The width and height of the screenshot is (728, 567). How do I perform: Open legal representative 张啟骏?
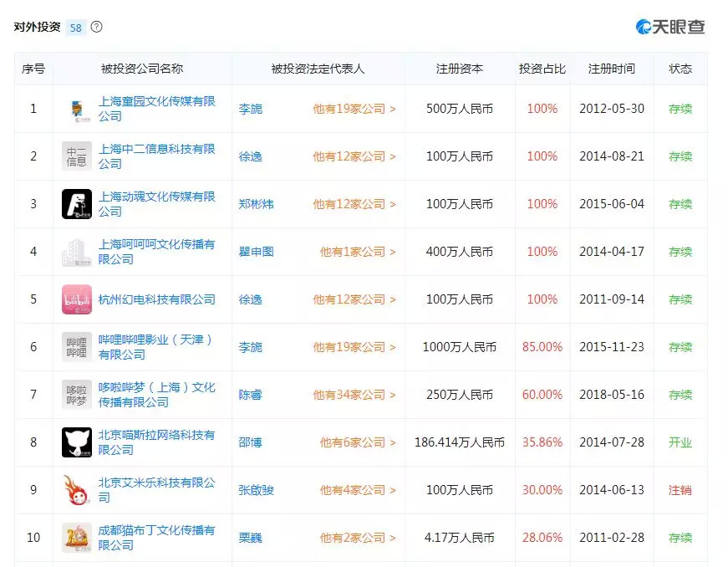coord(256,490)
